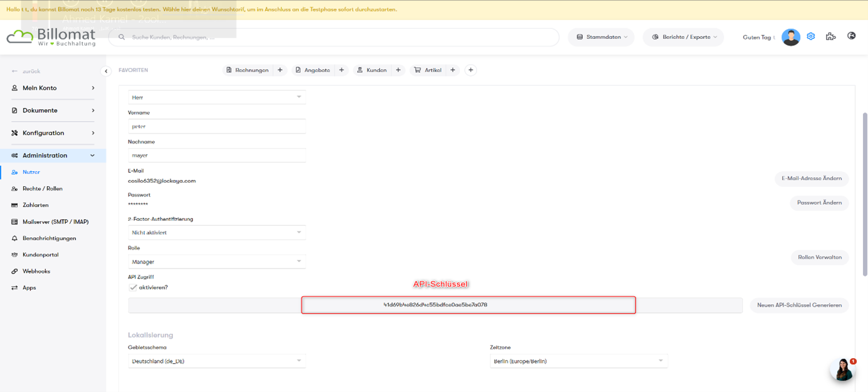The height and width of the screenshot is (392, 868).
Task: Add a new favorite with last plus
Action: pos(471,70)
